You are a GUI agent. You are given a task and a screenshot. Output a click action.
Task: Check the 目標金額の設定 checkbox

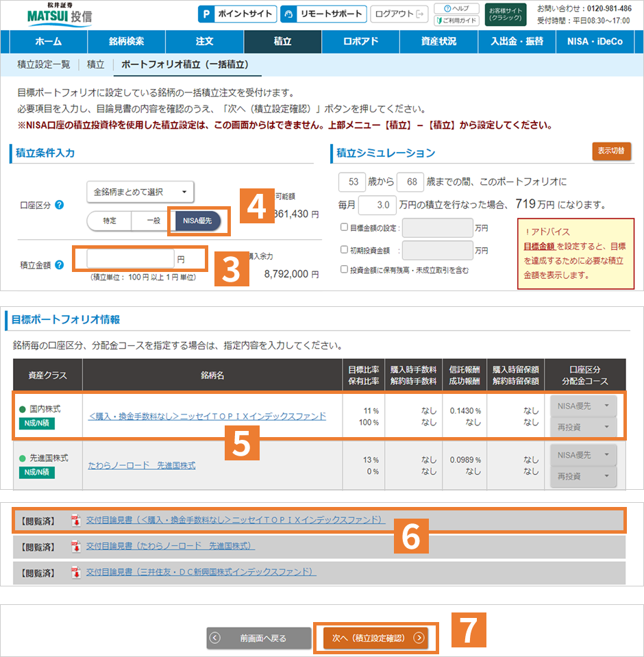pos(344,227)
